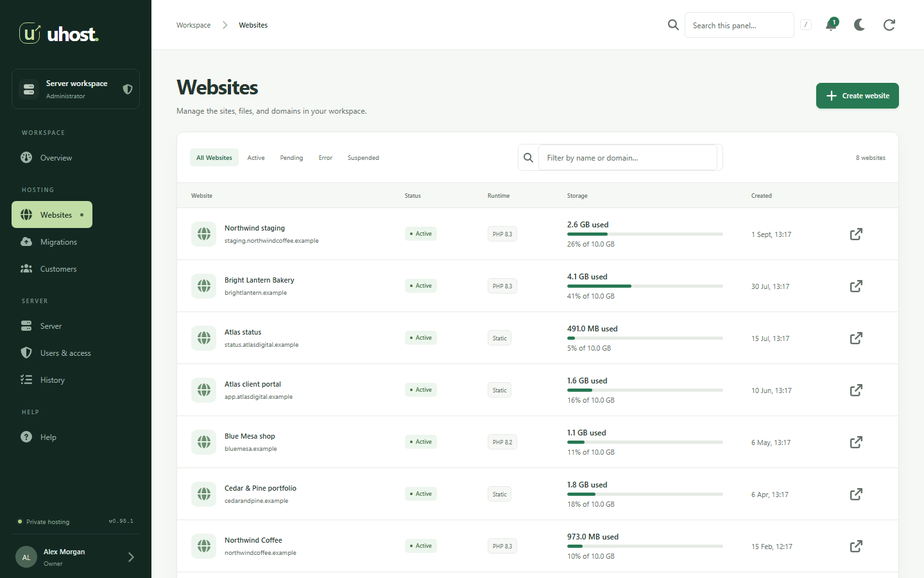Open Users & access
This screenshot has width=924, height=578.
56,353
